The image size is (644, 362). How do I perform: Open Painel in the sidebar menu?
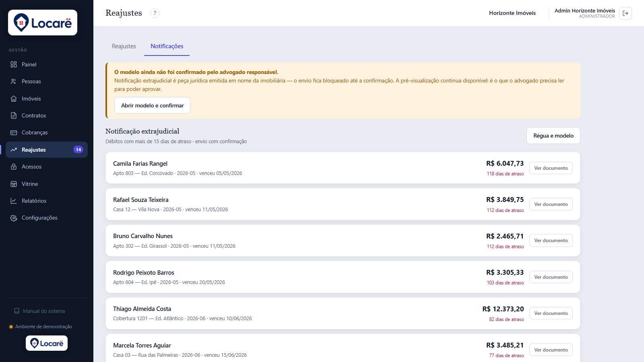(x=47, y=64)
